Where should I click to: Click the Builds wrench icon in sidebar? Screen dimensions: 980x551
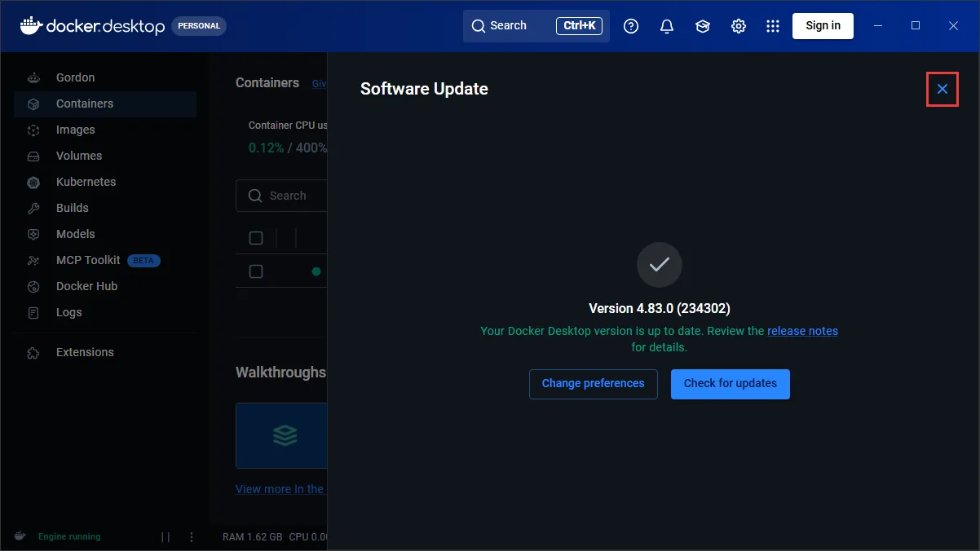pos(33,209)
